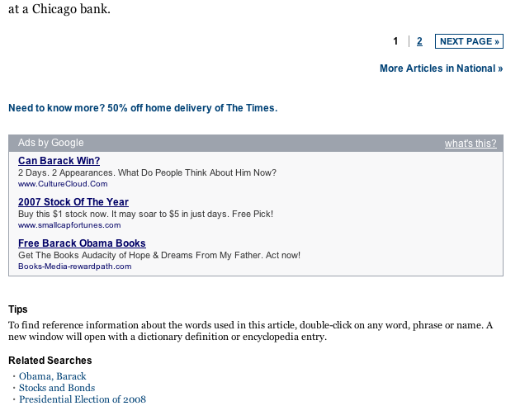
Task: Open the "2007 Stock Of The Year" ad
Action: tap(73, 202)
